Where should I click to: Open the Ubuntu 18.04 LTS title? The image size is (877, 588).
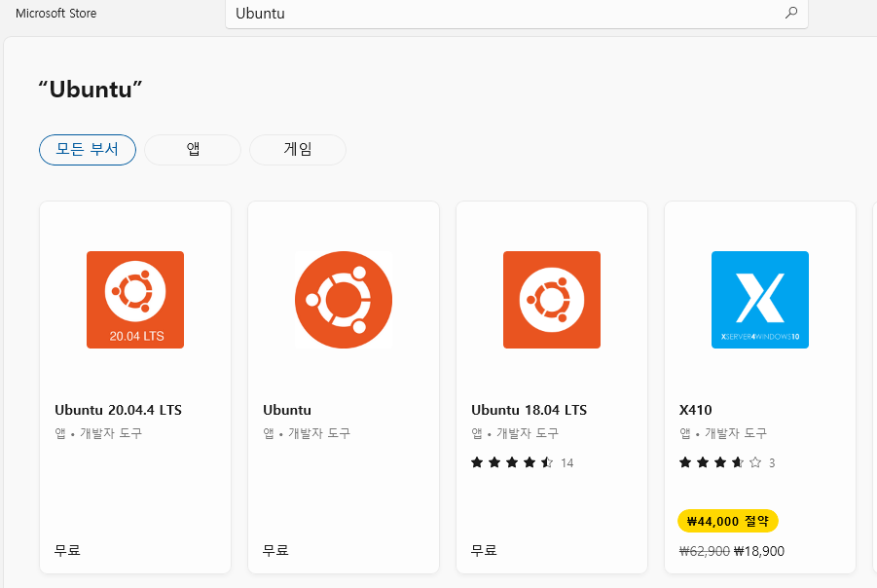click(x=530, y=410)
